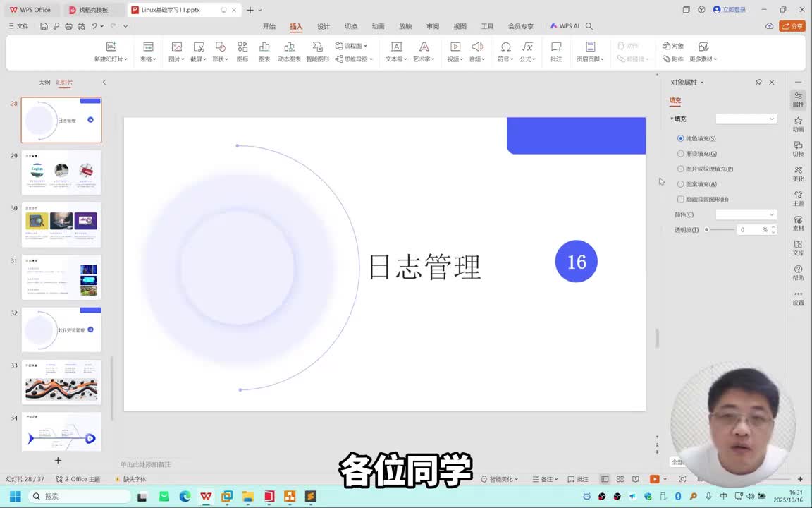The height and width of the screenshot is (508, 812).
Task: Adjust the 透明度 transparency slider
Action: [720, 229]
